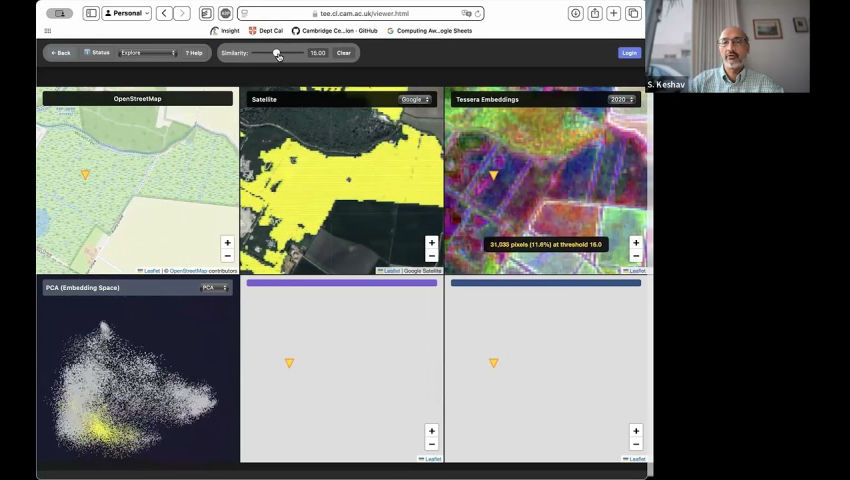Screen dimensions: 850x480
Task: Click the Back button in viewer toolbar
Action: tap(61, 53)
